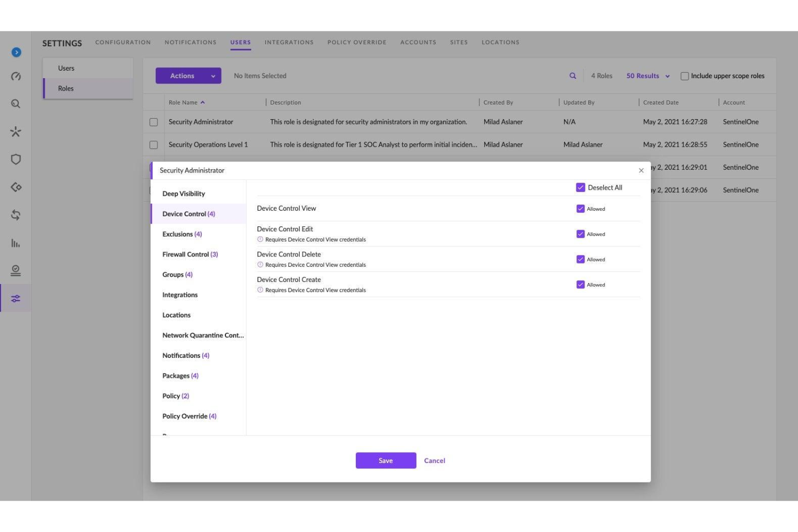Open the Actions dropdown
Image resolution: width=798 pixels, height=532 pixels.
(x=188, y=75)
